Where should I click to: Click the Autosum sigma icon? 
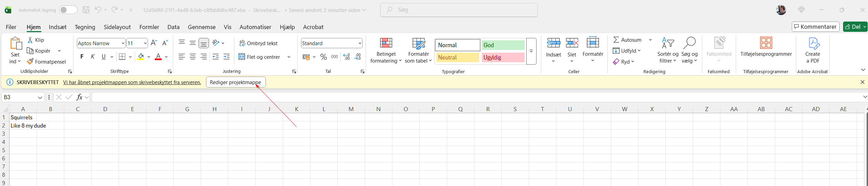tap(616, 40)
